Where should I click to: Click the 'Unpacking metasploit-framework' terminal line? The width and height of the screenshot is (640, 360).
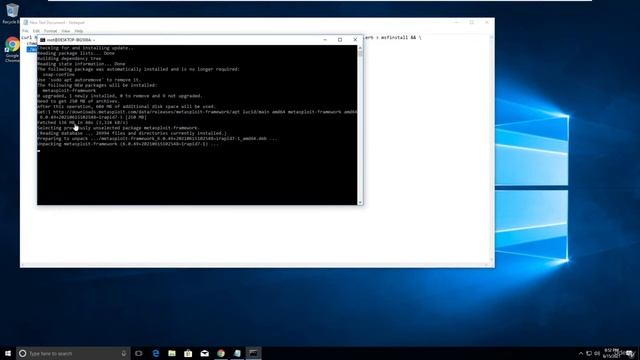coord(128,144)
